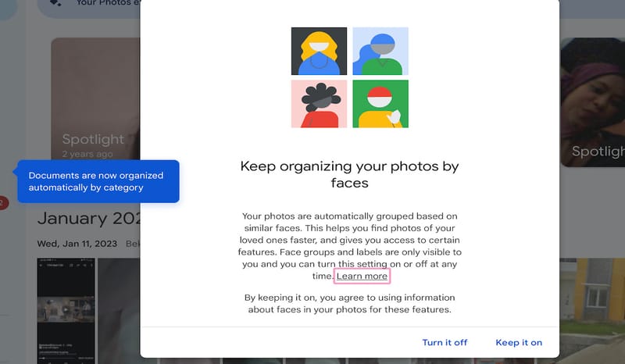Click the red-capped avatar on green tile
Screen dimensions: 625x364
(x=380, y=103)
